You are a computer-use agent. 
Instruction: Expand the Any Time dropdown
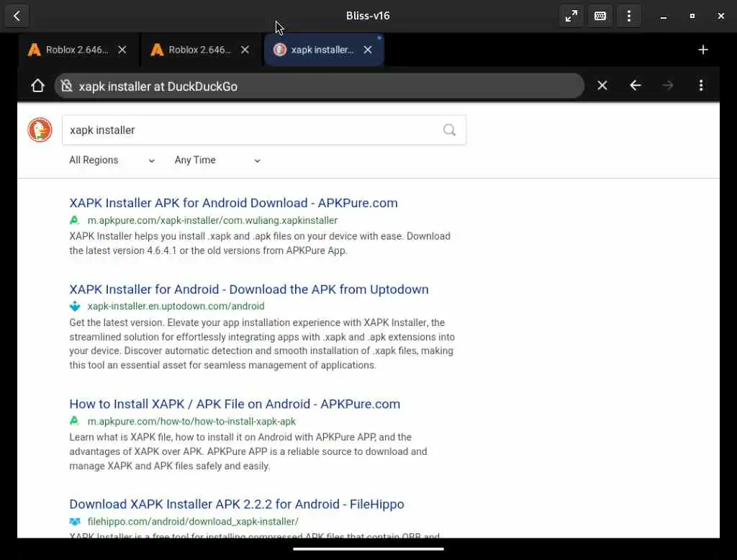[217, 161]
